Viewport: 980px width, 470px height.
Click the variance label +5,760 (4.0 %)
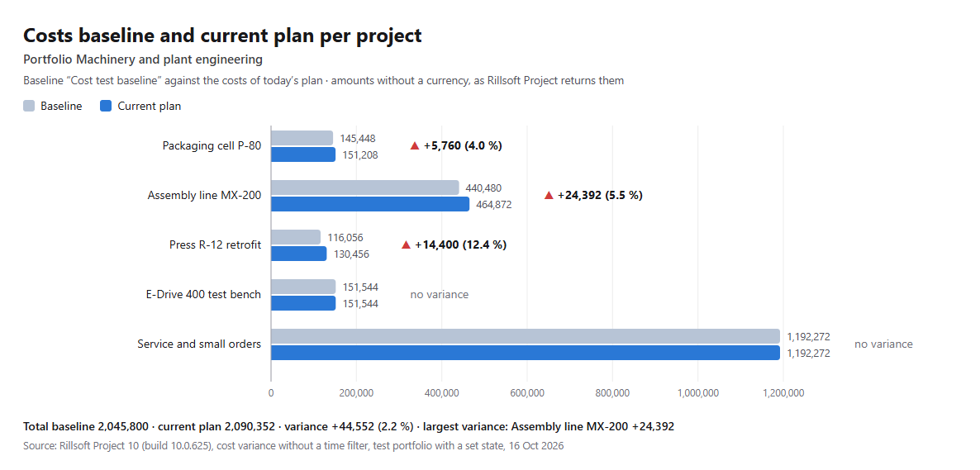tap(463, 145)
